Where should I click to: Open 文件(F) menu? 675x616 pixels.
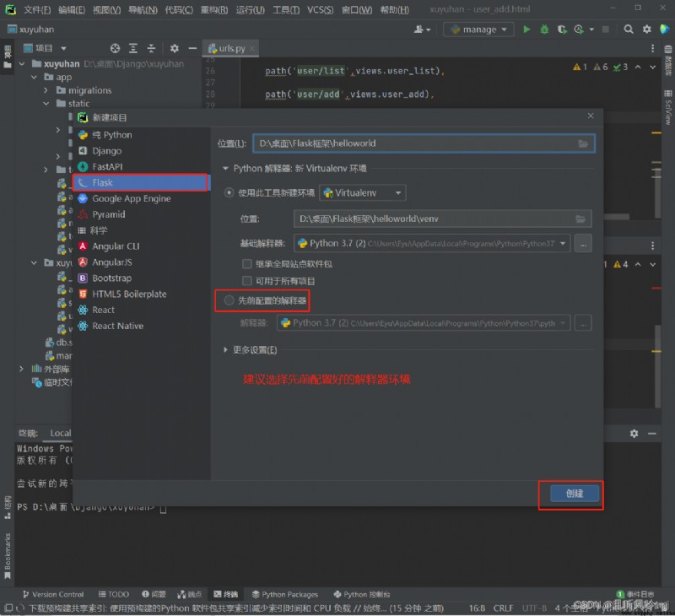pyautogui.click(x=36, y=9)
